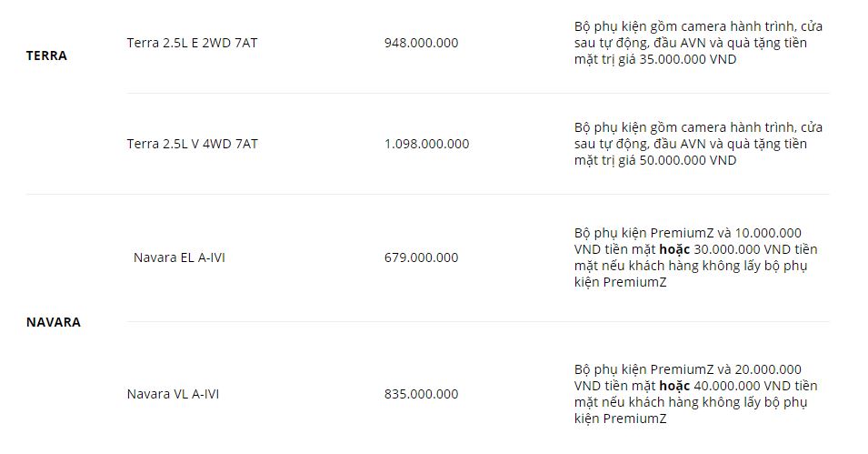Select the Terra 2.5L E 2WD 7AT model name
Image resolution: width=868 pixels, height=454 pixels.
(x=192, y=43)
